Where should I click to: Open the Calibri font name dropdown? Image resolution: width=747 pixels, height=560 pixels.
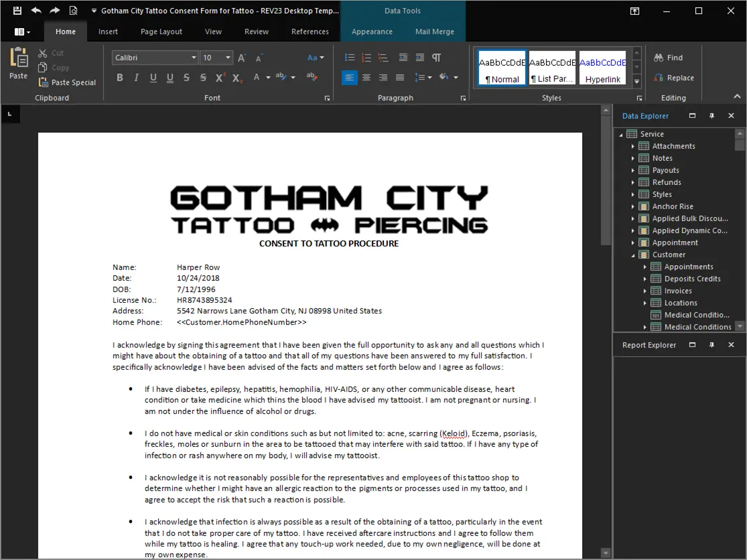coord(194,58)
